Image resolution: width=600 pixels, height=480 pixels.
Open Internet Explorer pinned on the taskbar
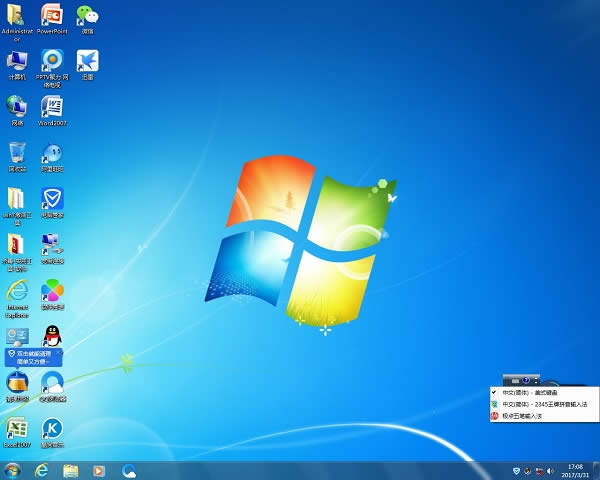[x=42, y=470]
